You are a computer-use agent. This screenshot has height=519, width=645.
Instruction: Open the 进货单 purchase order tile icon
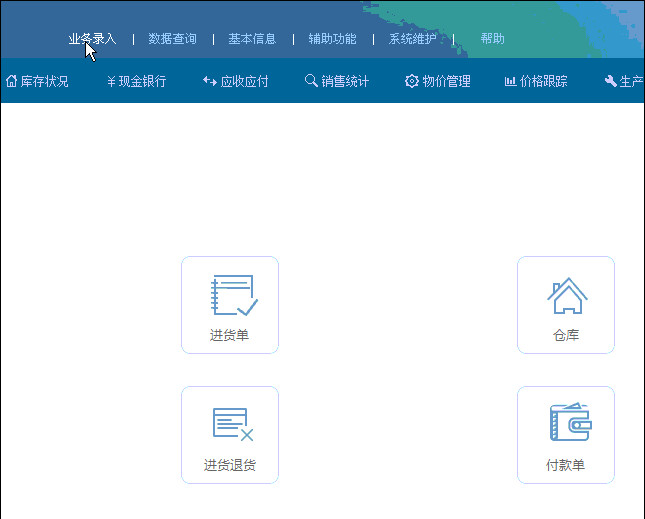233,296
